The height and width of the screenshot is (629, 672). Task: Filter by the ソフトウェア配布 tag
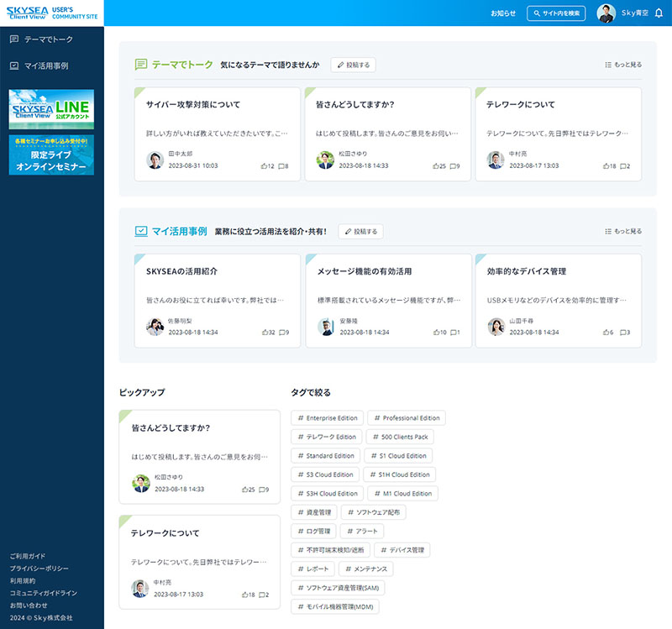click(x=373, y=512)
